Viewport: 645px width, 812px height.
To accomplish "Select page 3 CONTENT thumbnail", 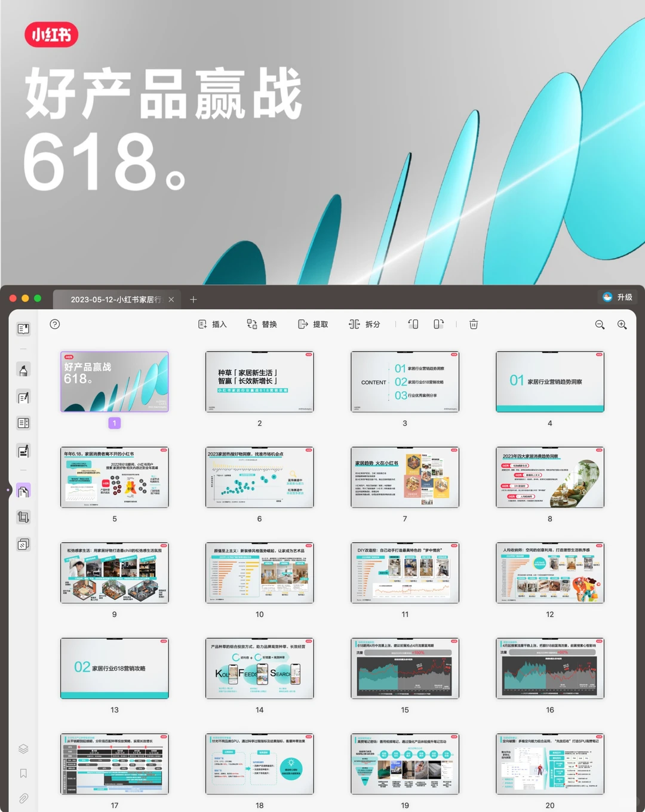I will (405, 382).
